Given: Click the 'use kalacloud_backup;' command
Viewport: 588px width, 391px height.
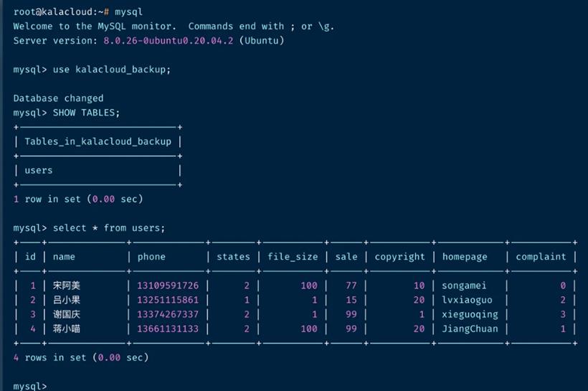Looking at the screenshot, I should point(112,70).
